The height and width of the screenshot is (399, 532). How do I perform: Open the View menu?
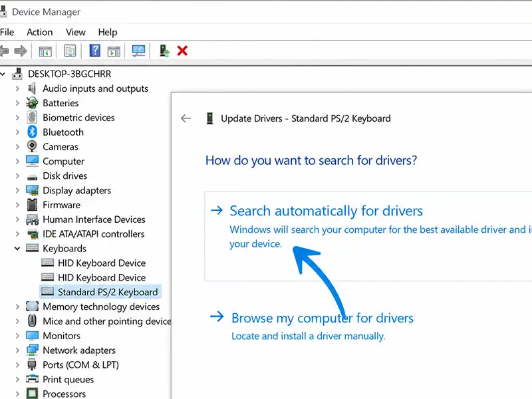tap(76, 32)
